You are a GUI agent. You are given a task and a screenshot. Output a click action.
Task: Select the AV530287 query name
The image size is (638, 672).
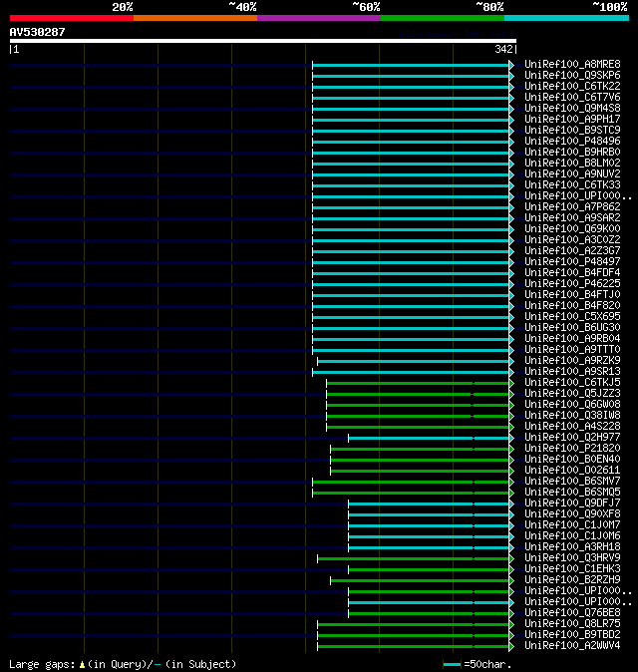coord(37,32)
